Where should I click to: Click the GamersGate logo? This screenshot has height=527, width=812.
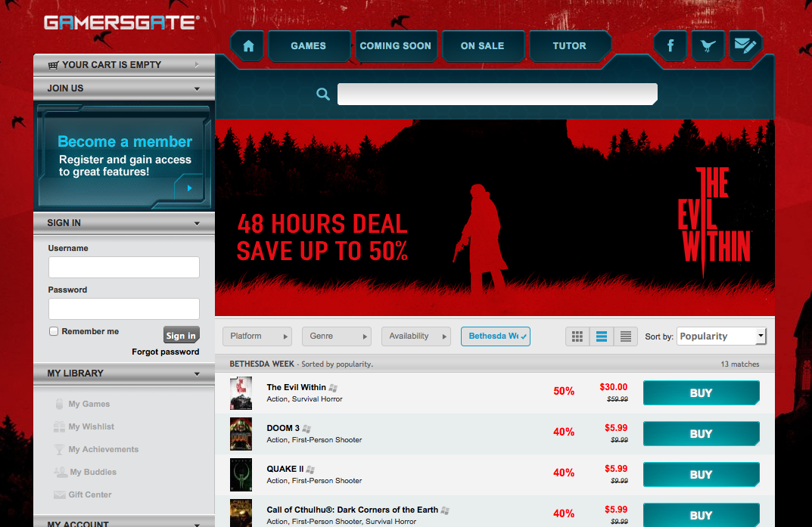122,22
